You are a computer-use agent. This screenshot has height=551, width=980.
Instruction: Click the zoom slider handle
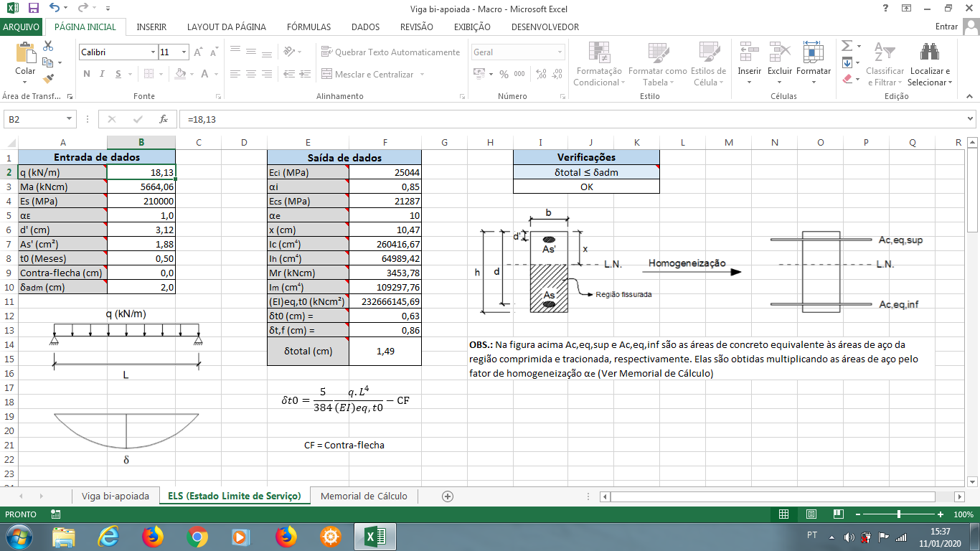pos(899,514)
